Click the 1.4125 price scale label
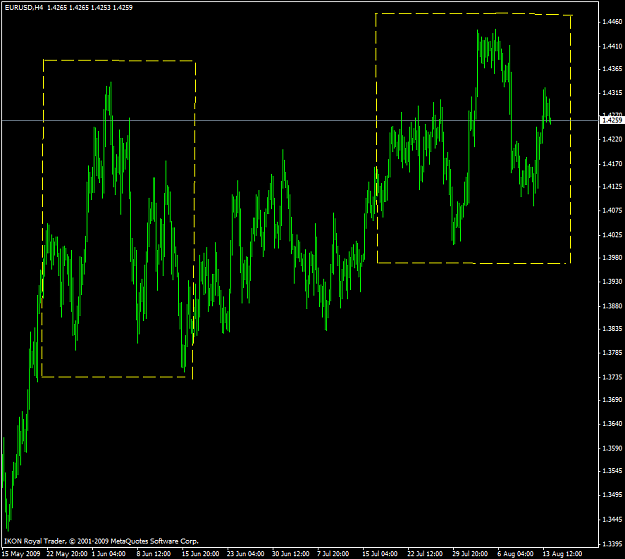 click(612, 186)
